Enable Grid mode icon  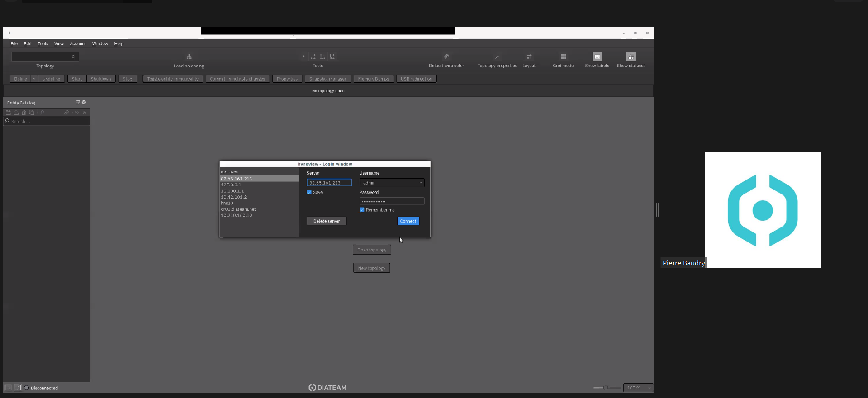563,57
